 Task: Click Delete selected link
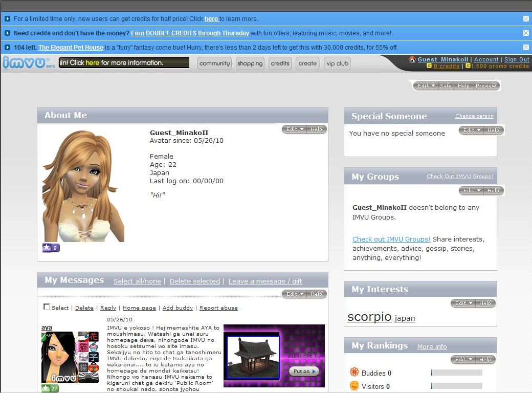click(195, 281)
